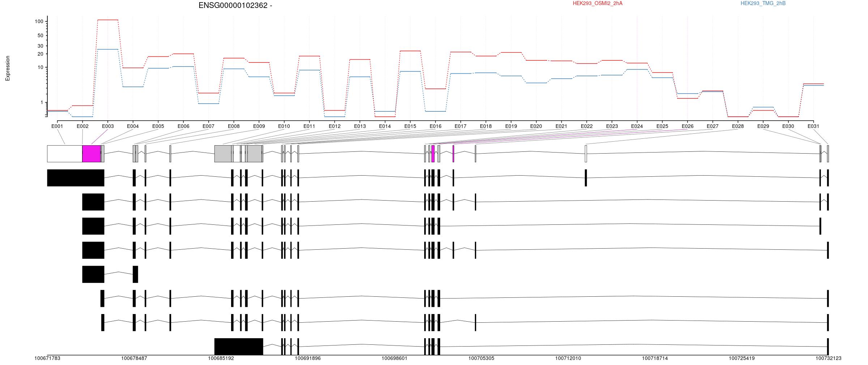Select the HEK293_OSMI2_2hA legend label

(597, 3)
